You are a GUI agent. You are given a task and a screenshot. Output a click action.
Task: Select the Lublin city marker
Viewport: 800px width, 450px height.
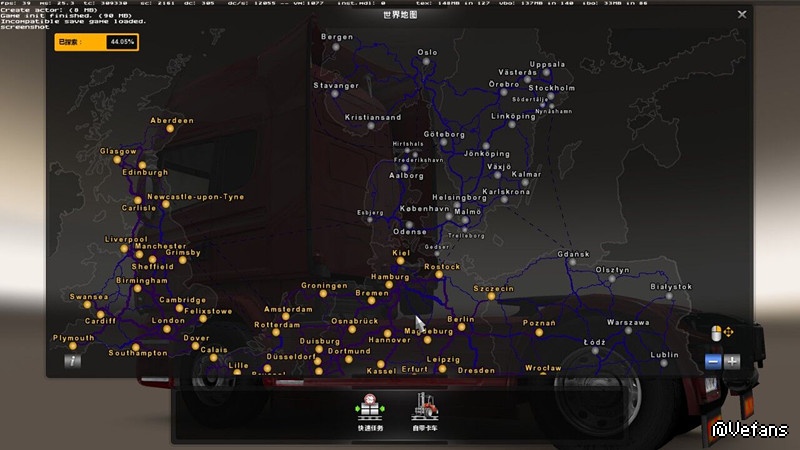[x=663, y=363]
